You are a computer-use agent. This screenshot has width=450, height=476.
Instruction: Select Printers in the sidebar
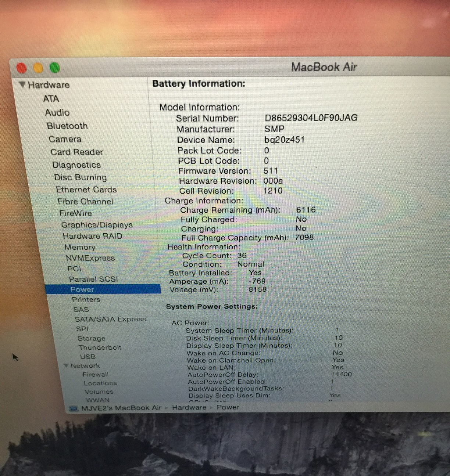coord(86,300)
